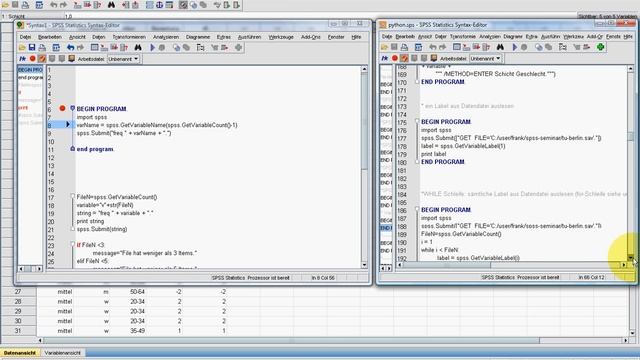Open the binoculars search in Syntax1
This screenshot has width=640, height=360.
[138, 48]
